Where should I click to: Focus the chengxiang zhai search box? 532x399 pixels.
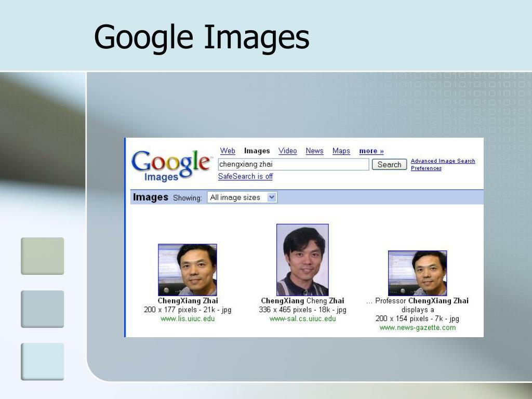point(293,164)
